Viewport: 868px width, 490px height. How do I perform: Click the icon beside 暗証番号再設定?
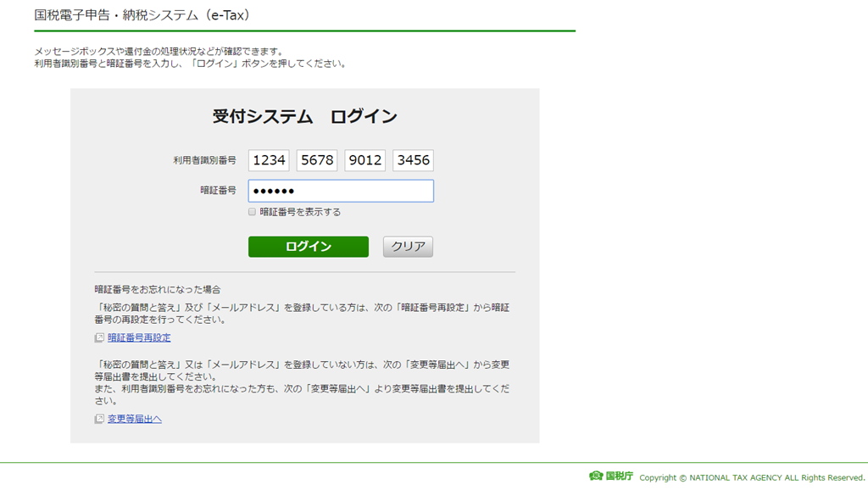pos(99,337)
